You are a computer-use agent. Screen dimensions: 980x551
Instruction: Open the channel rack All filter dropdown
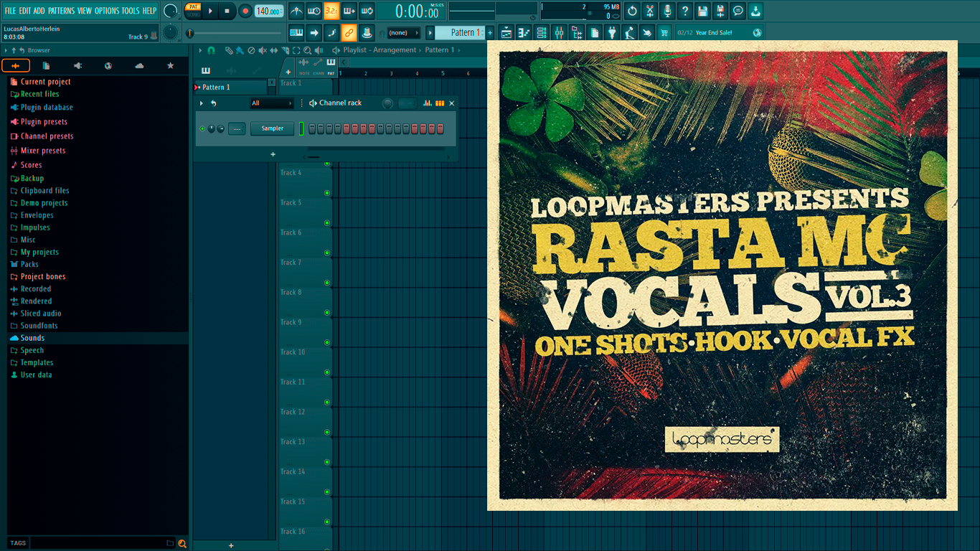point(272,103)
